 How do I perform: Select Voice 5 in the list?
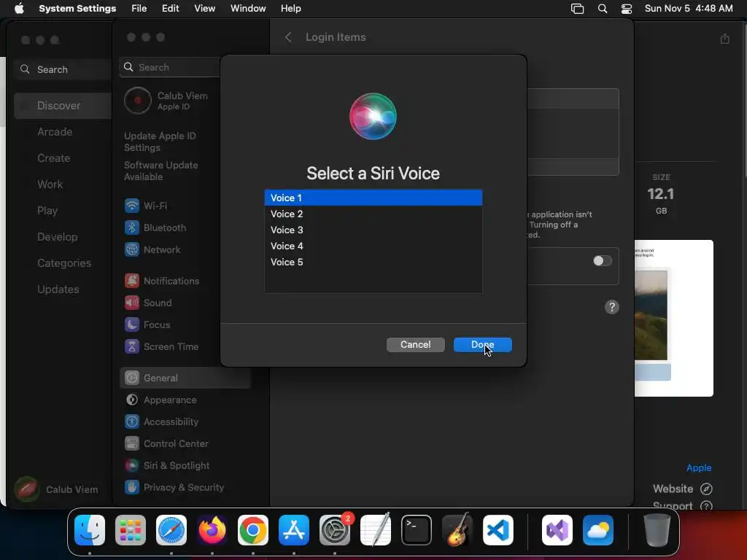pyautogui.click(x=373, y=262)
